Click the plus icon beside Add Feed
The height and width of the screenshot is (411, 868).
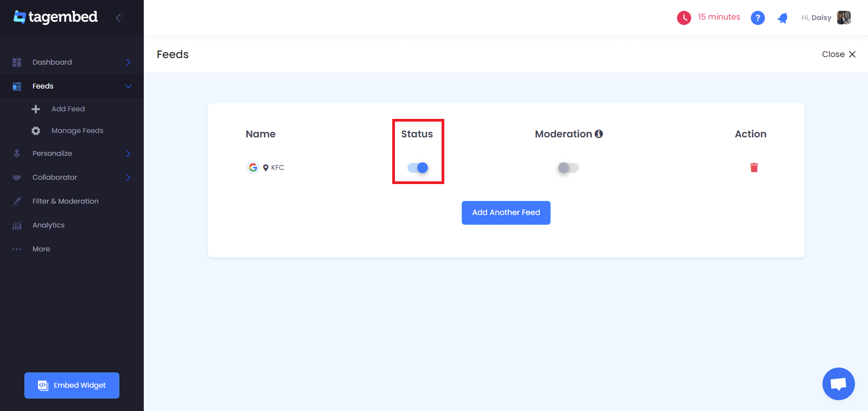coord(36,109)
